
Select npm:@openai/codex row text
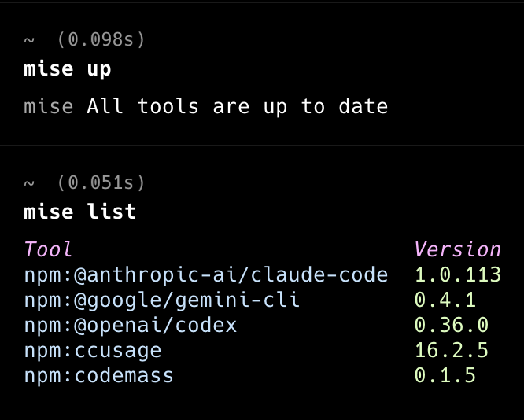tap(131, 325)
